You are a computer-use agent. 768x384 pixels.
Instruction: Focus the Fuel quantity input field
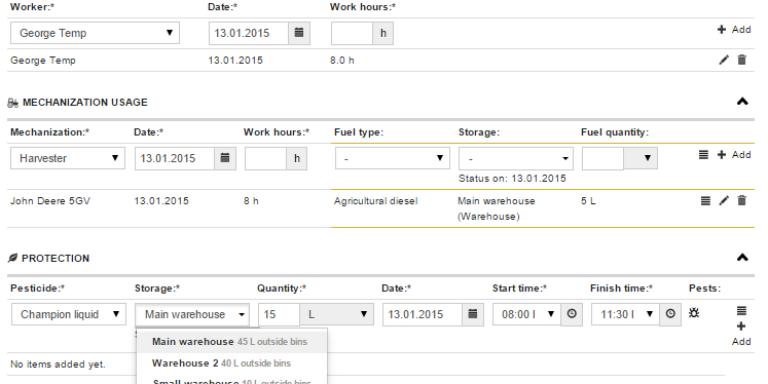[603, 158]
